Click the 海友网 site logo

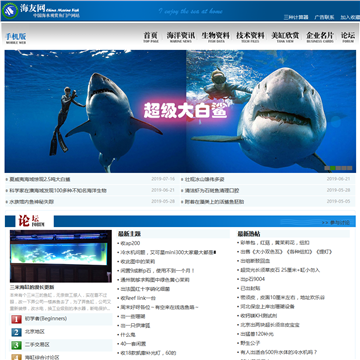tap(42, 10)
